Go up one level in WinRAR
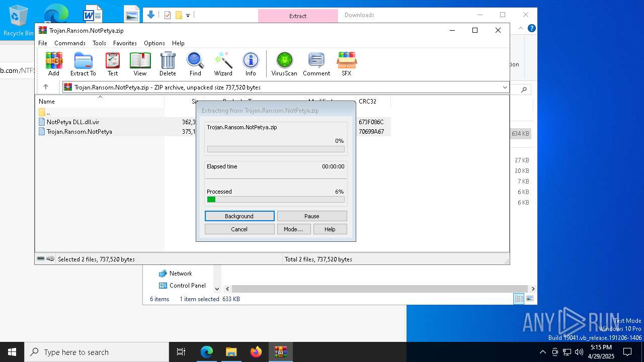This screenshot has height=362, width=644. click(46, 87)
